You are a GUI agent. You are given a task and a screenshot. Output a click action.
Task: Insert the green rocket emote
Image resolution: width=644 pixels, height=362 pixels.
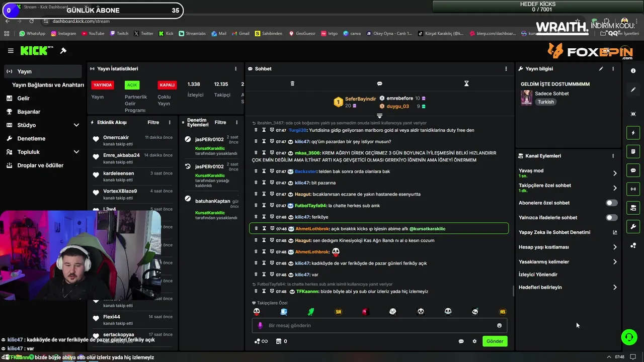[311, 312]
